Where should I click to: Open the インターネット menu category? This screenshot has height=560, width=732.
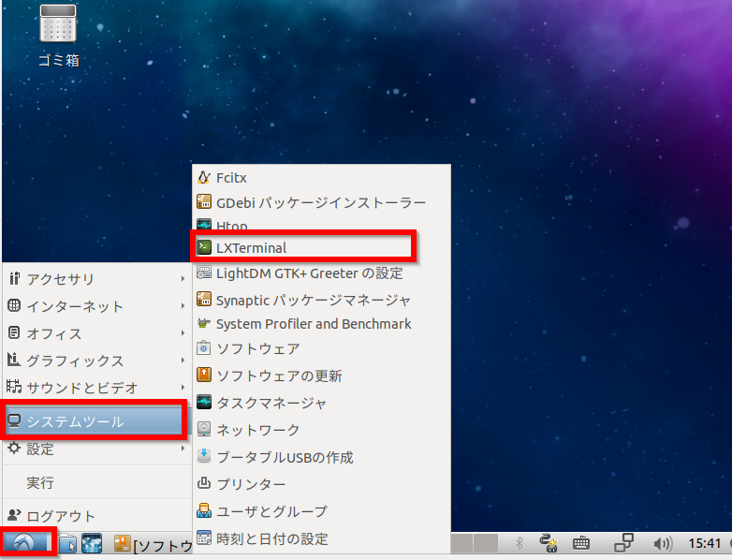tap(97, 306)
